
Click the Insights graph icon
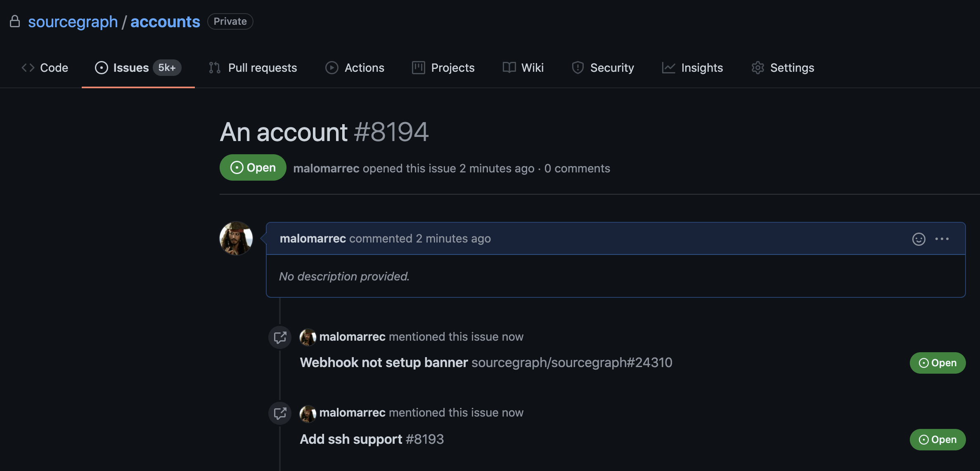click(669, 68)
